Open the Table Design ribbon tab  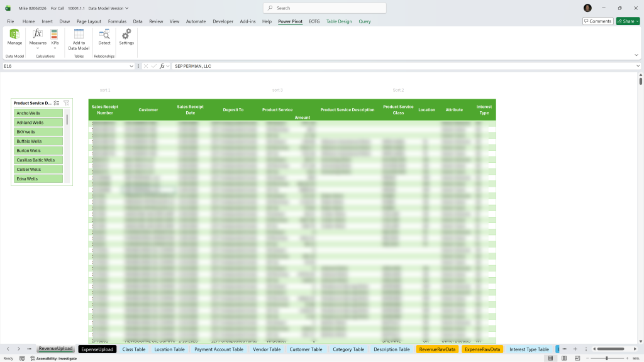point(339,21)
